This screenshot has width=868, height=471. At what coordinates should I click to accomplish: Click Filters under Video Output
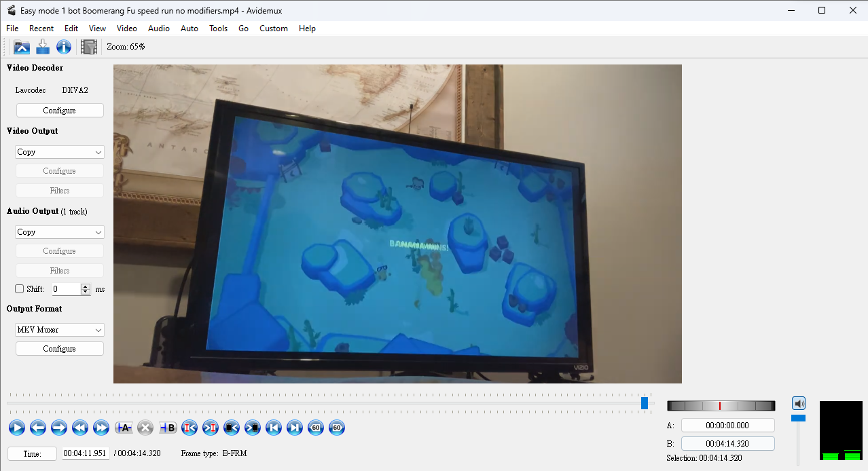60,191
